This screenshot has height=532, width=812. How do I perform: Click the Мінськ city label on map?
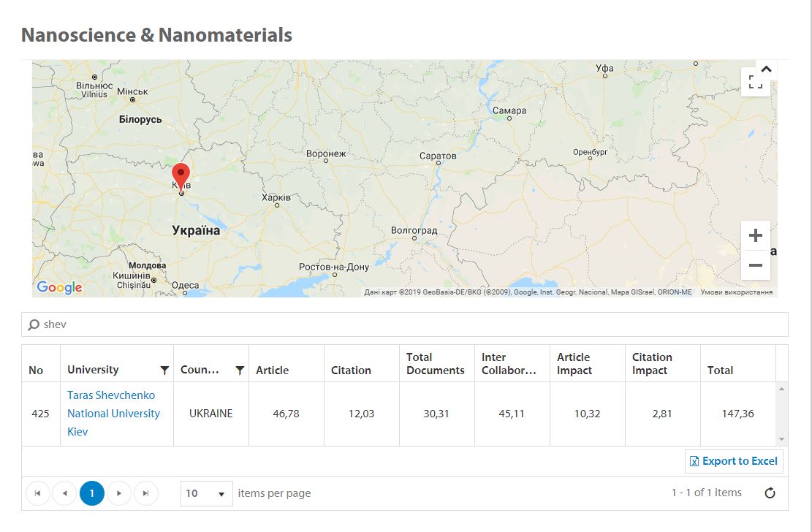[132, 91]
